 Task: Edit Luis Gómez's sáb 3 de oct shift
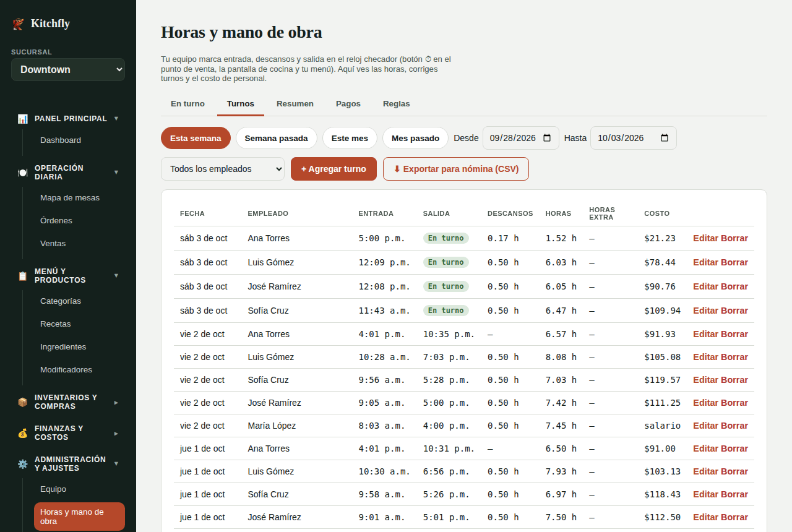tap(705, 262)
